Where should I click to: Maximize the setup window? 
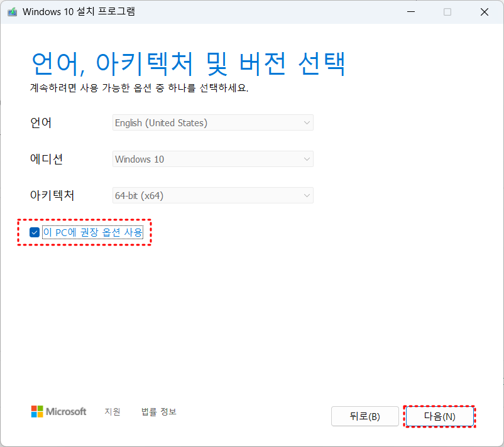click(x=447, y=12)
